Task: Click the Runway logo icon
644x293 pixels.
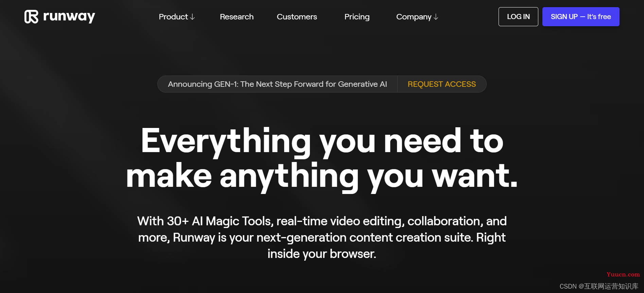Action: click(x=31, y=17)
